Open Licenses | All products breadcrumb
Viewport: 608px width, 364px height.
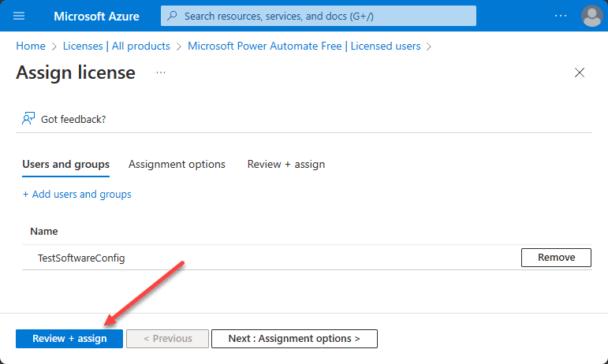coord(117,46)
